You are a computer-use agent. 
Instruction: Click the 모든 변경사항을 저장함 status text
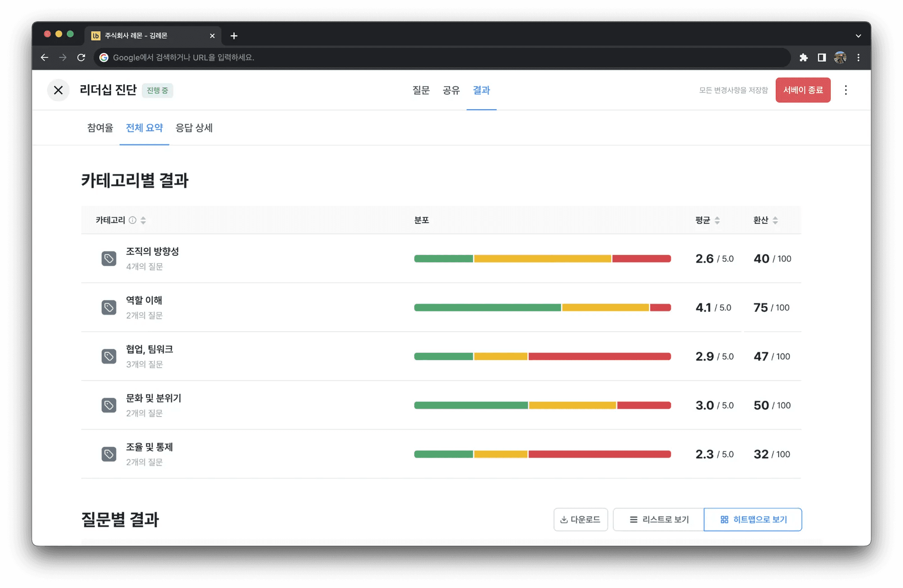click(x=734, y=90)
